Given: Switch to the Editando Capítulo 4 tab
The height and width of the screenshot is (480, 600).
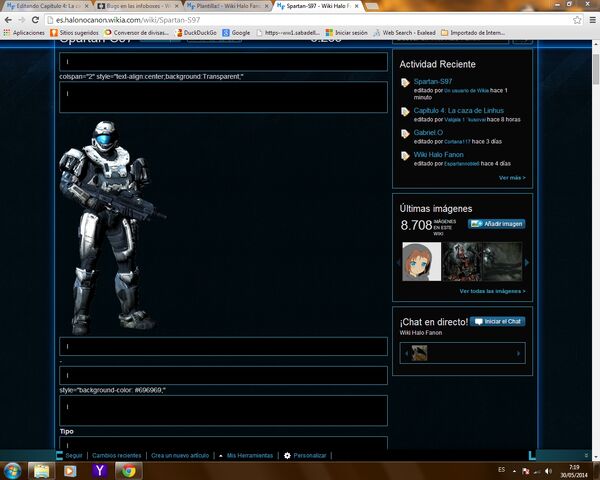Looking at the screenshot, I should click(47, 6).
